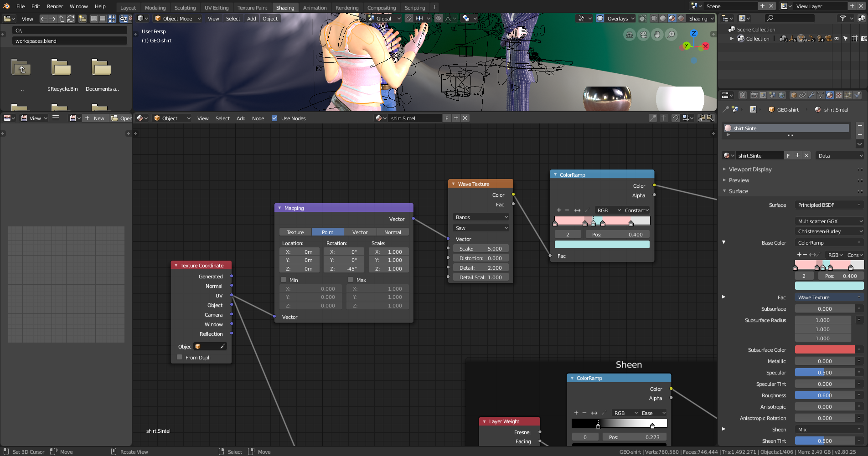
Task: Click New image button in image editor
Action: [95, 118]
